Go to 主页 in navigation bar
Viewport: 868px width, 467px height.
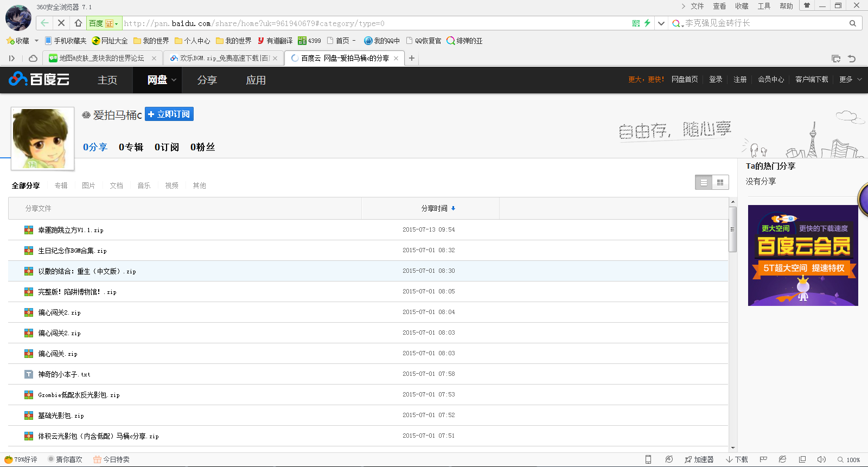tap(107, 80)
